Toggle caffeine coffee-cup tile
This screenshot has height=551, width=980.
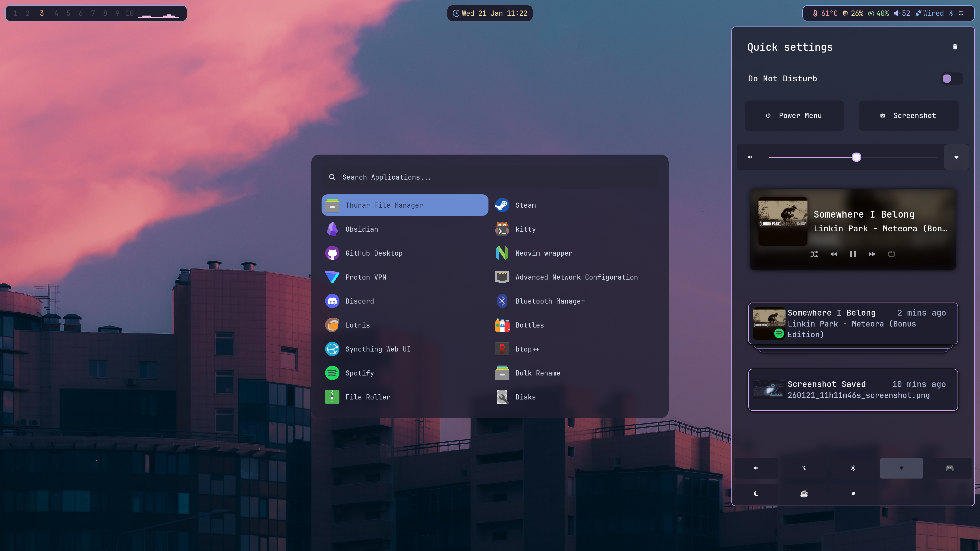pos(804,494)
